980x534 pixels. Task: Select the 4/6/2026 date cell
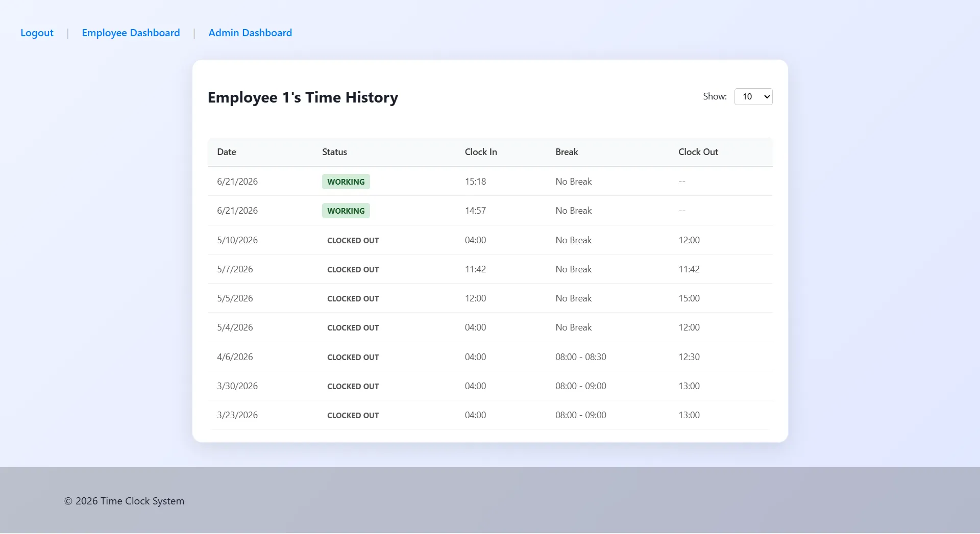coord(235,357)
